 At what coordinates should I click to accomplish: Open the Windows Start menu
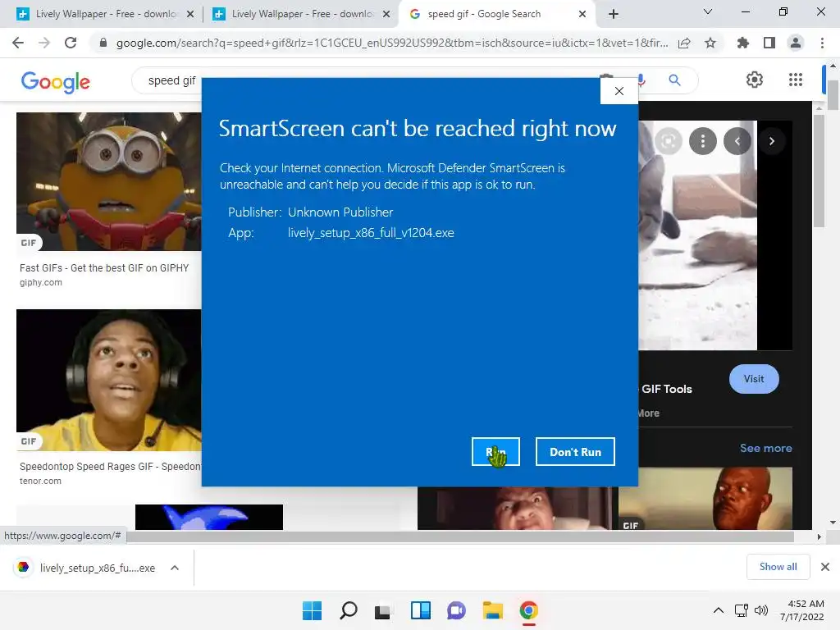pyautogui.click(x=312, y=610)
